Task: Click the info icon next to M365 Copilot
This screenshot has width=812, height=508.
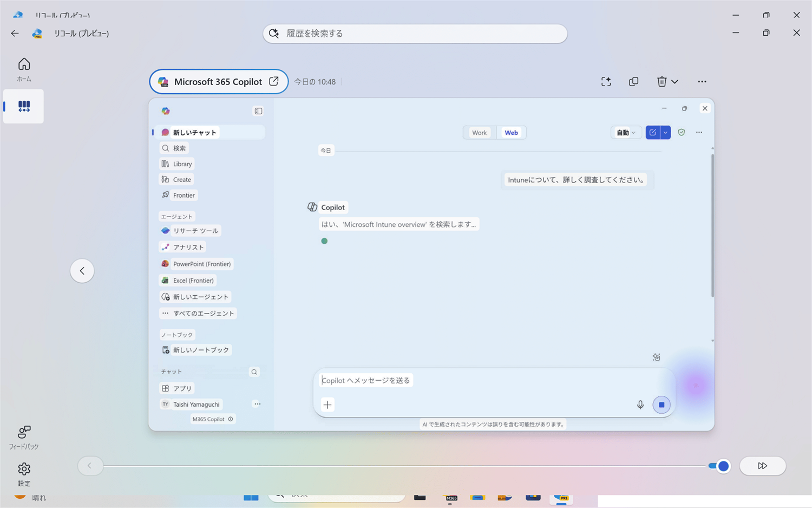Action: [231, 419]
